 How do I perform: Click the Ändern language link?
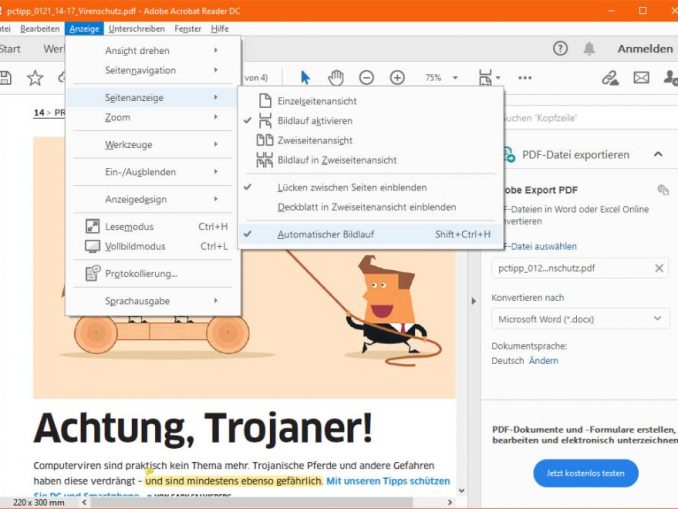(543, 361)
